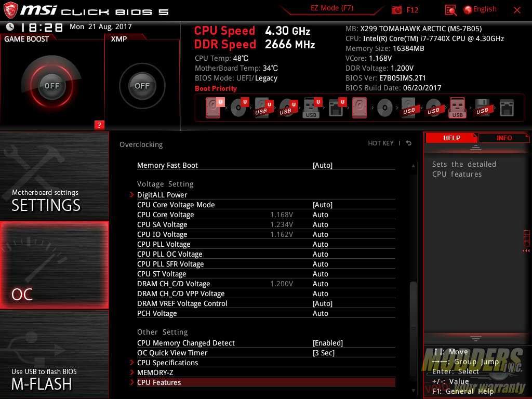532x399 pixels.
Task: Select the legacy hard disk boot icon
Action: [360, 108]
